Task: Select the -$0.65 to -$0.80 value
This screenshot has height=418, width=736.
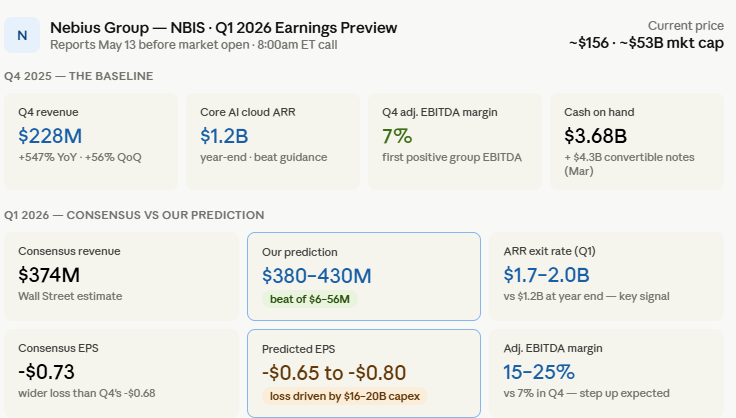Action: [334, 373]
